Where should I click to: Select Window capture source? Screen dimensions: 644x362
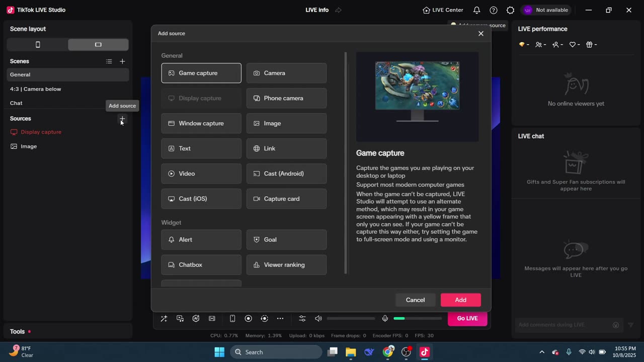[201, 123]
